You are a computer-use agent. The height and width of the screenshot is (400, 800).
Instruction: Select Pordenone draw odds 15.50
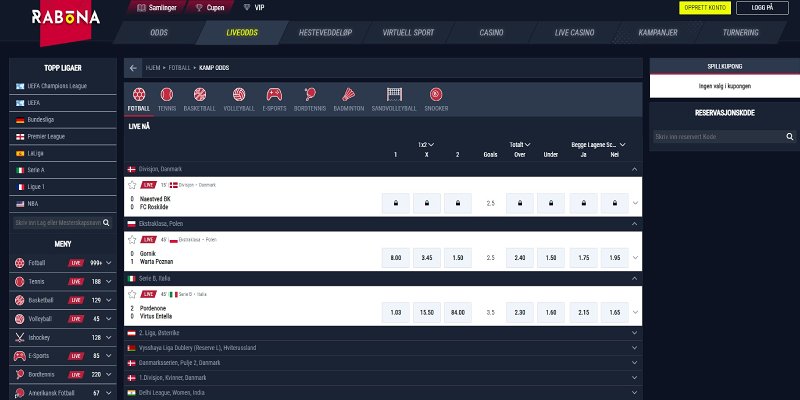click(427, 312)
